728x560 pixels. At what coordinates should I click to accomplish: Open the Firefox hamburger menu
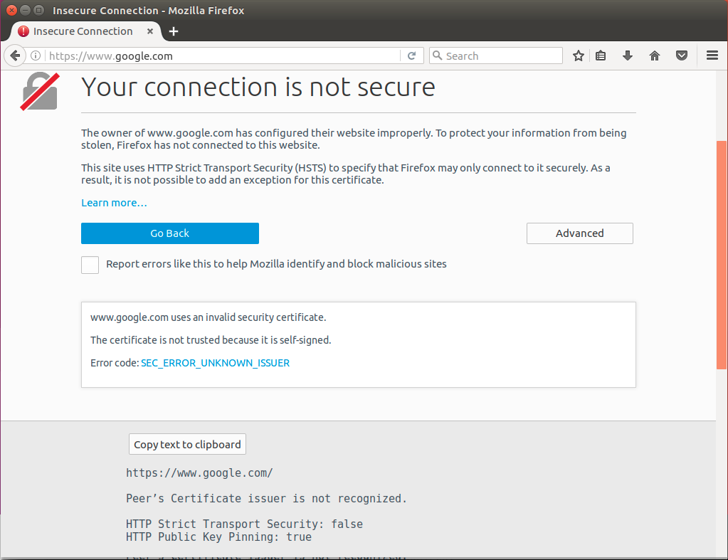tap(712, 56)
